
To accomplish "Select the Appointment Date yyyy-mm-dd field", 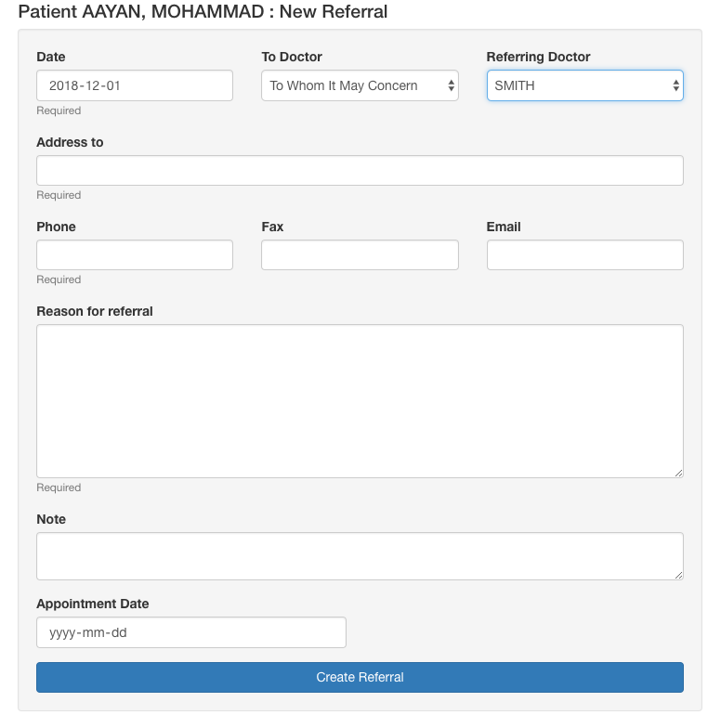I will [x=191, y=632].
